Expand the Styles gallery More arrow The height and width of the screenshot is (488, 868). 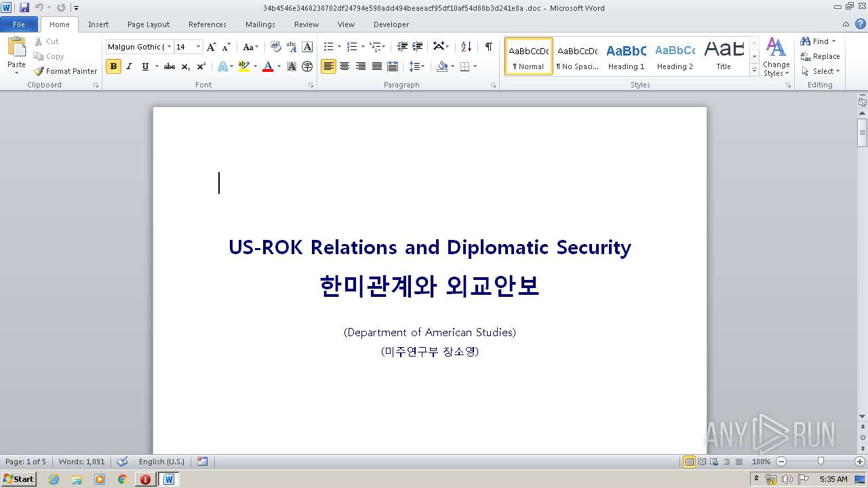pyautogui.click(x=754, y=70)
